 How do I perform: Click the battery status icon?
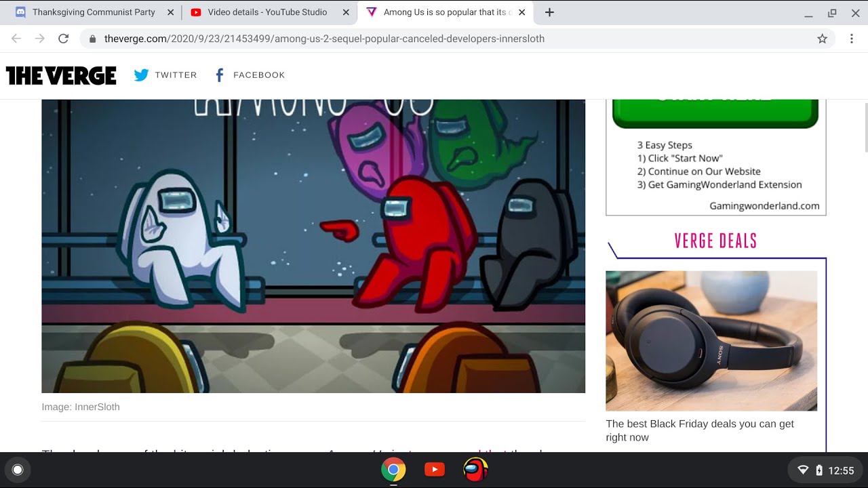819,470
